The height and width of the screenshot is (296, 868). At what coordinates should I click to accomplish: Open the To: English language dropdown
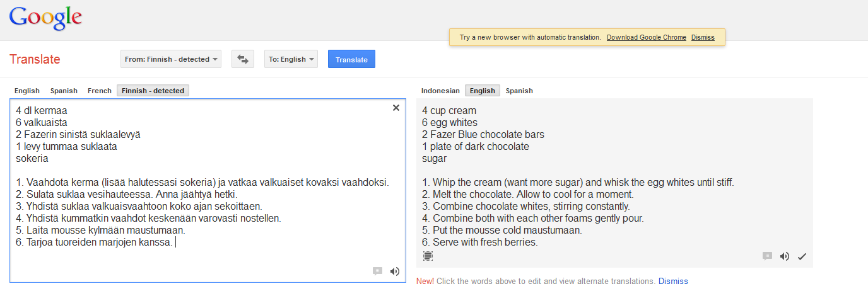[x=291, y=59]
